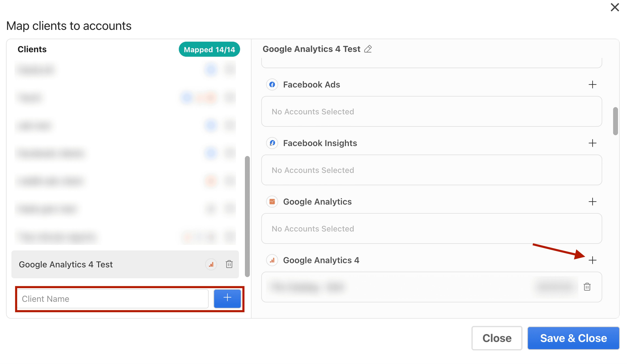Add a Facebook Insights account with plus
This screenshot has width=627, height=364.
pos(592,143)
